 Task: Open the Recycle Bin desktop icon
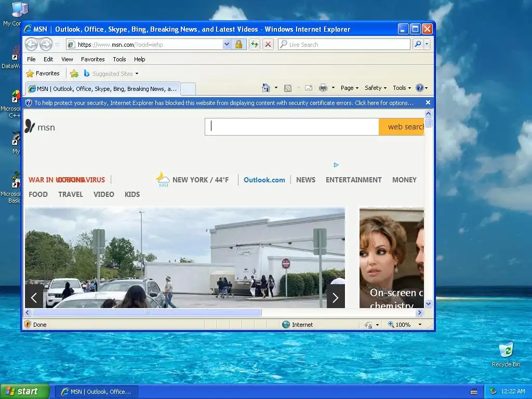click(x=506, y=354)
